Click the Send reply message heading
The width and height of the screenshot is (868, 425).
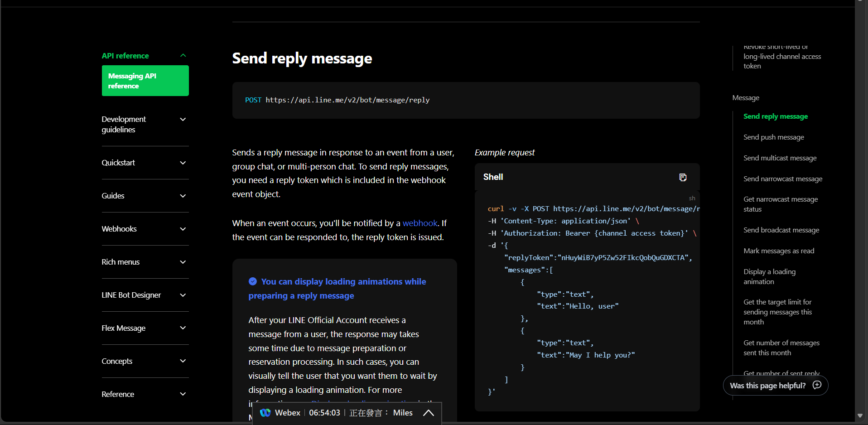(x=302, y=58)
